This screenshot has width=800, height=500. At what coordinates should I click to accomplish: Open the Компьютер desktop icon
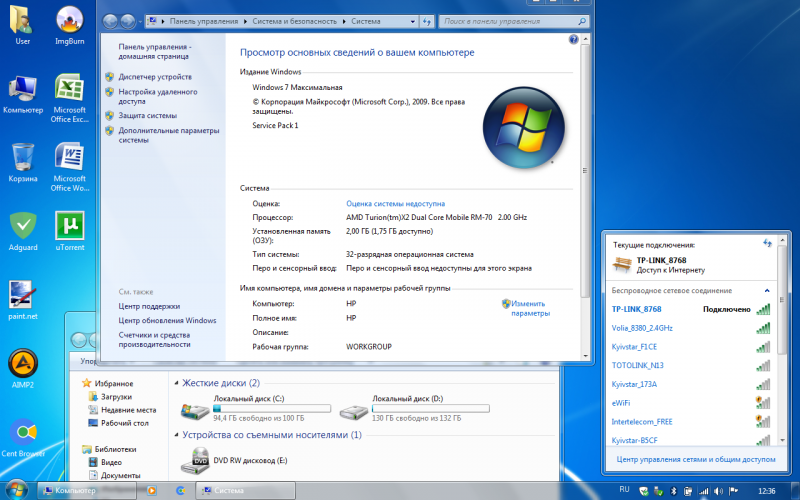coord(22,93)
